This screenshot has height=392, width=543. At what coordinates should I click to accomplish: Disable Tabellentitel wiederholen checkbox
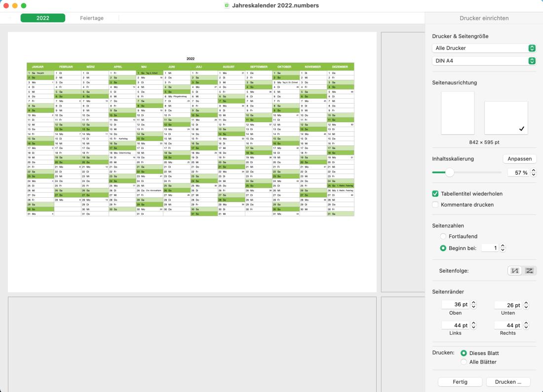[435, 194]
